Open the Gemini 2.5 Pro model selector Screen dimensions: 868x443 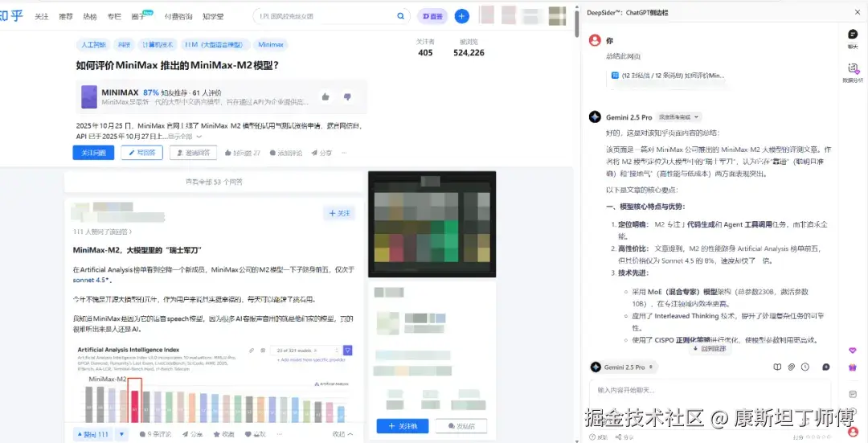[623, 367]
